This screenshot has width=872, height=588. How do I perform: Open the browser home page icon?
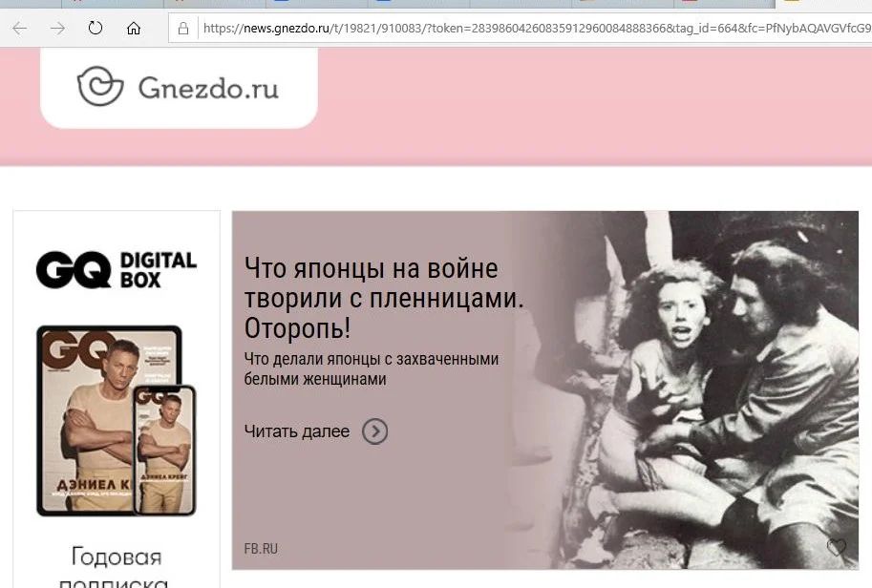[134, 28]
